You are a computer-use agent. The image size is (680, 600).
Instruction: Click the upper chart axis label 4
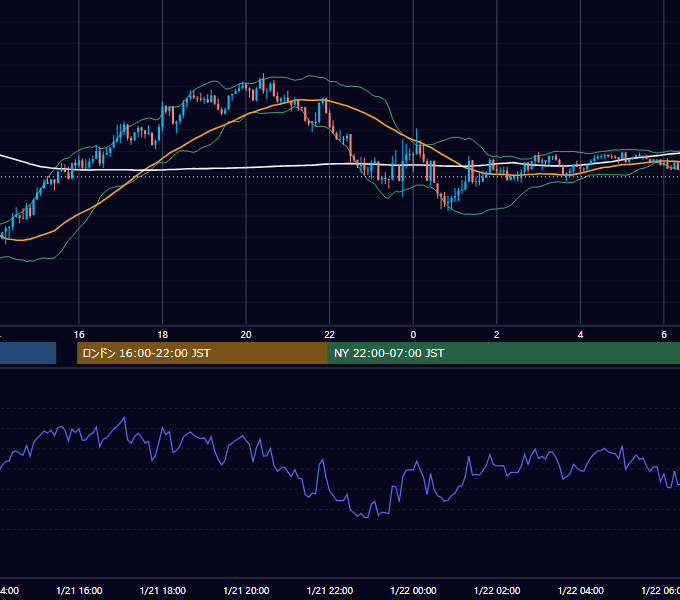point(580,335)
